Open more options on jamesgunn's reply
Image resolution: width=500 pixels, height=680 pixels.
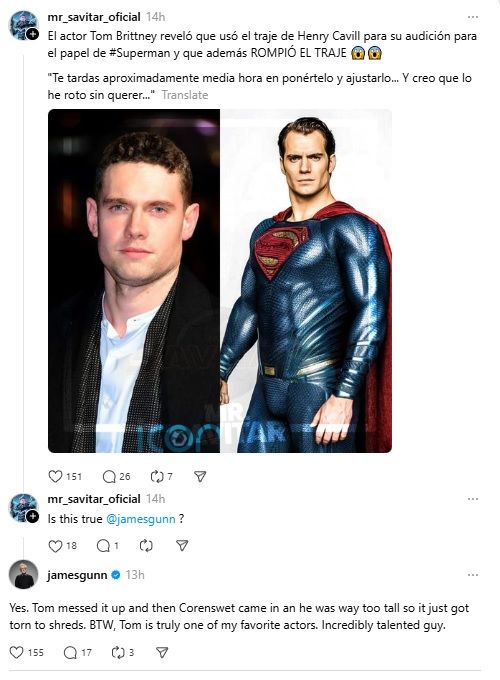(x=473, y=575)
